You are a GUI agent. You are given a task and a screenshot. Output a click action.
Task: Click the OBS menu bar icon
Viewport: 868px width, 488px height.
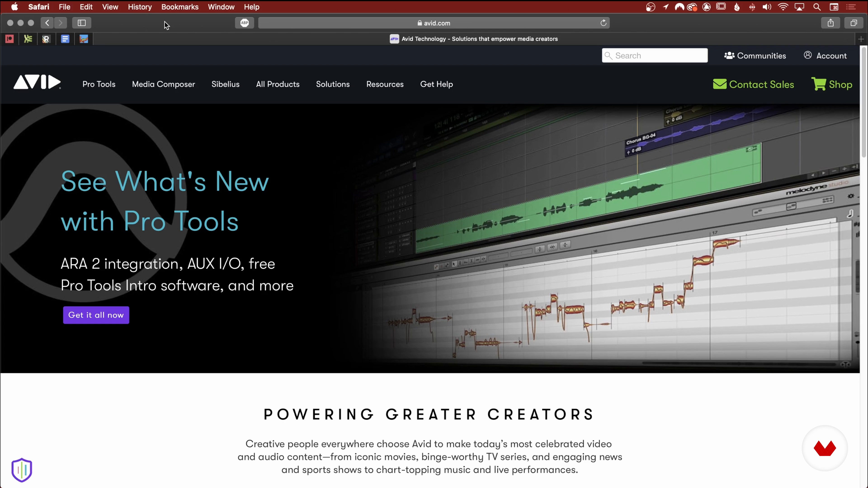coord(651,7)
